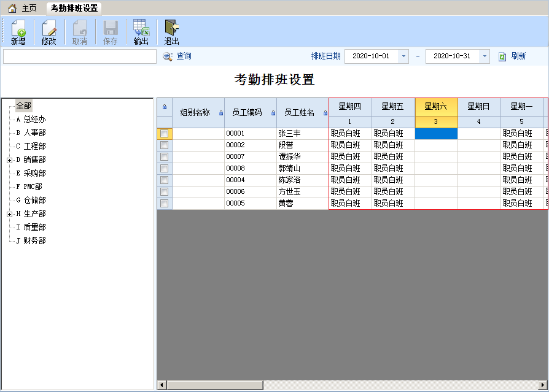This screenshot has height=392, width=549.
Task: Click the 查询 magnifier icon
Action: tap(168, 56)
